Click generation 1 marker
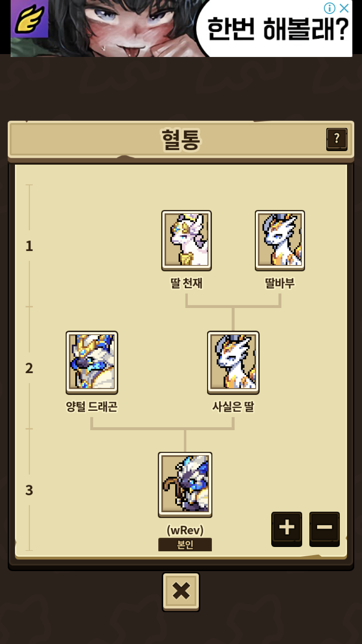362x644 pixels. [29, 246]
